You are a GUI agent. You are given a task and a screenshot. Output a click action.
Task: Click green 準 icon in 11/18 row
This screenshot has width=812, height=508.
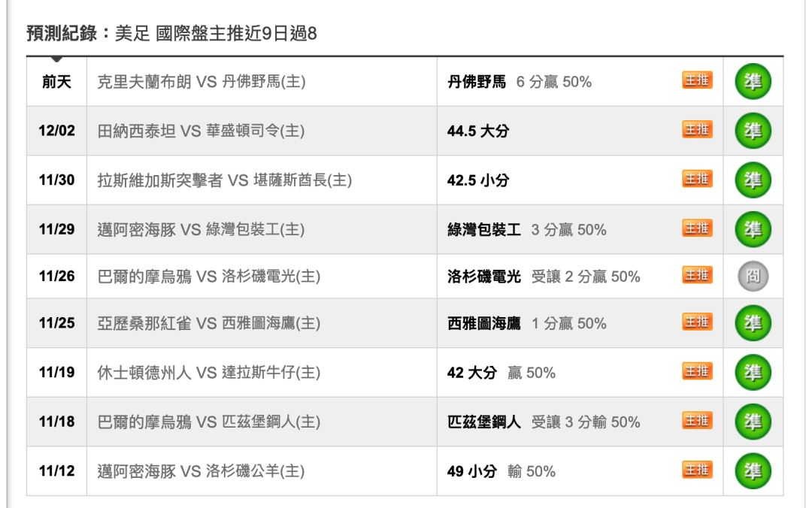[x=753, y=422]
